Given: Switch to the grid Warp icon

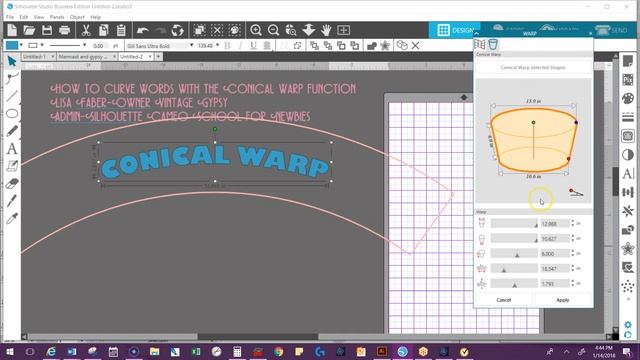Looking at the screenshot, I should pos(480,44).
